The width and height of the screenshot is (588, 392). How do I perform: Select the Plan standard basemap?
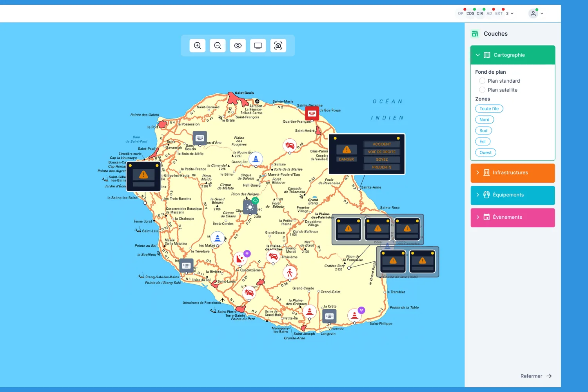tap(482, 81)
